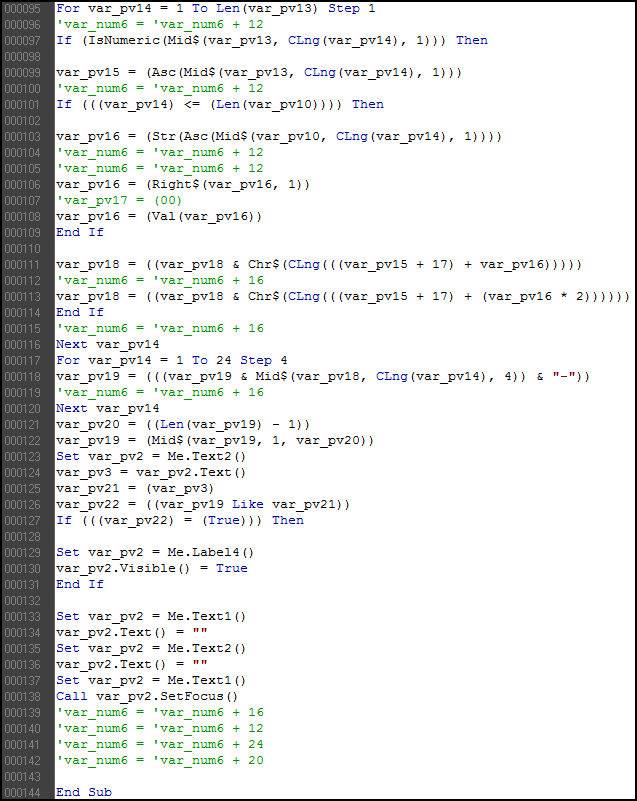Click line number 000100 in the gutter
Screen dimensions: 637x801
click(22, 88)
